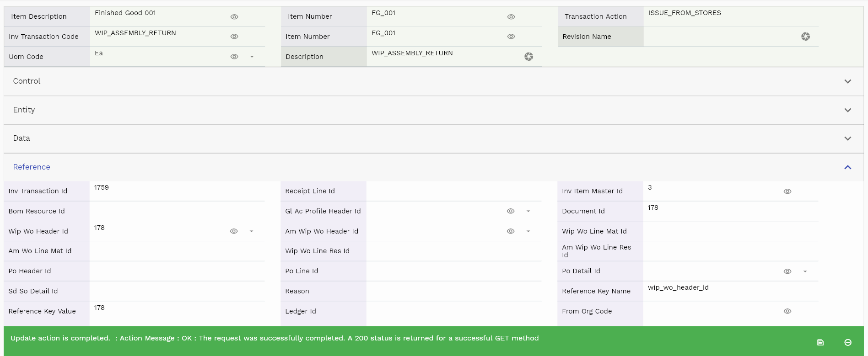The image size is (868, 356).
Task: Click the Inv Transaction Id field showing 1759
Action: tap(177, 191)
